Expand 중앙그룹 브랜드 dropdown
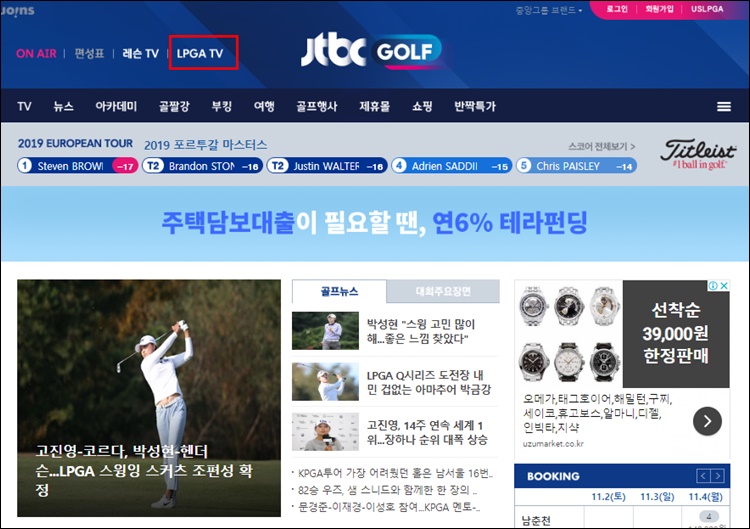The width and height of the screenshot is (750, 529). [x=549, y=10]
